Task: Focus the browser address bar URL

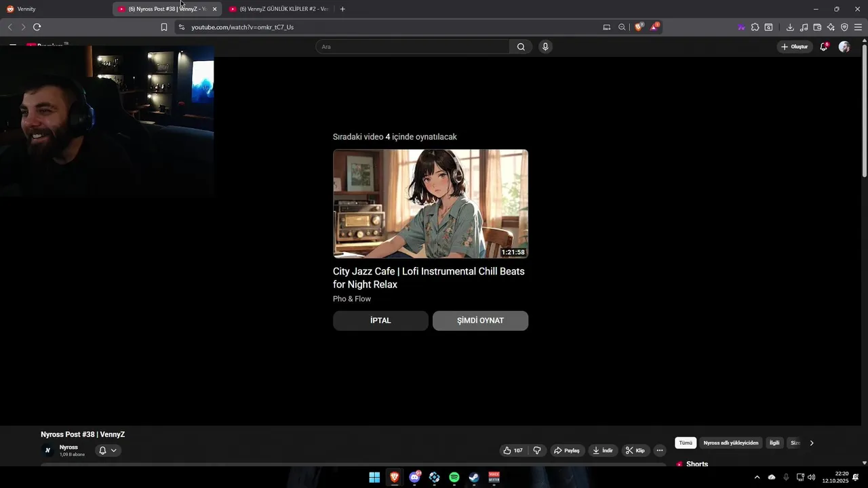Action: (242, 27)
